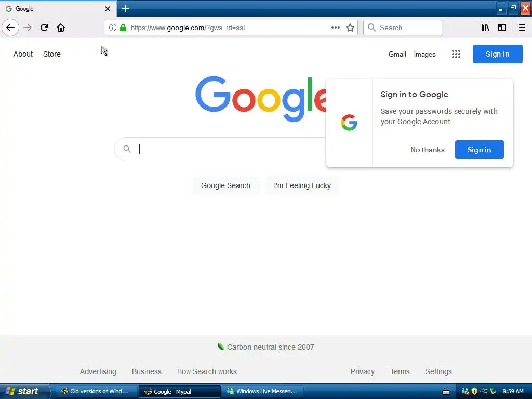
Task: Show site information icon in address bar
Action: pyautogui.click(x=112, y=28)
